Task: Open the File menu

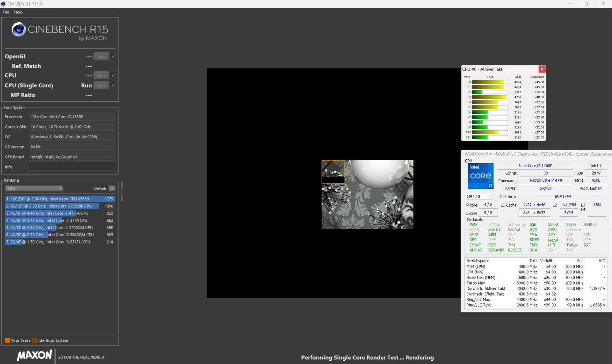Action: point(6,12)
